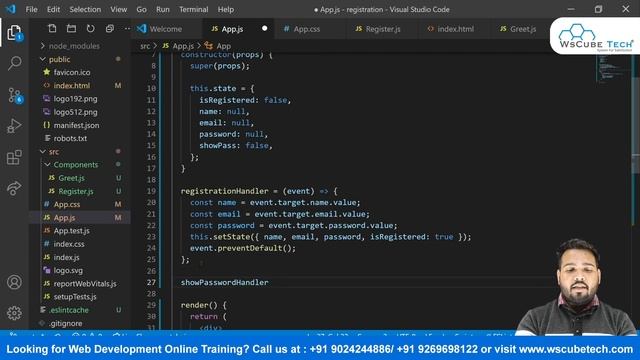Image resolution: width=640 pixels, height=360 pixels.
Task: Click unsaved dot on App.js tab
Action: point(264,29)
